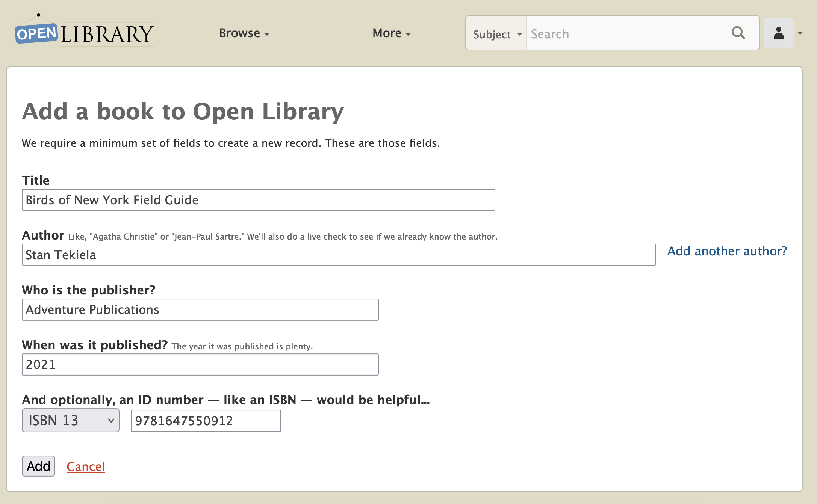817x504 pixels.
Task: Click the Add button to submit the book
Action: 38,466
